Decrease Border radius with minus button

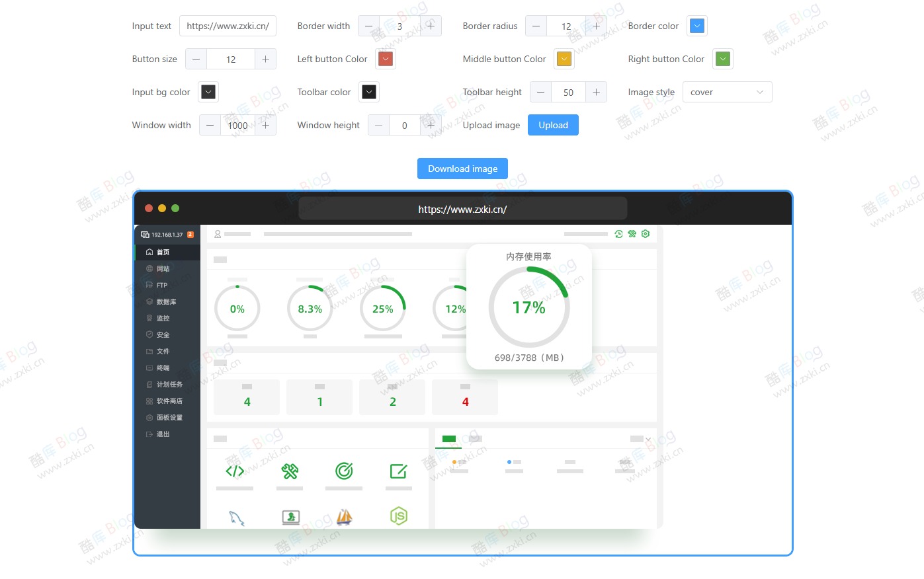(536, 26)
